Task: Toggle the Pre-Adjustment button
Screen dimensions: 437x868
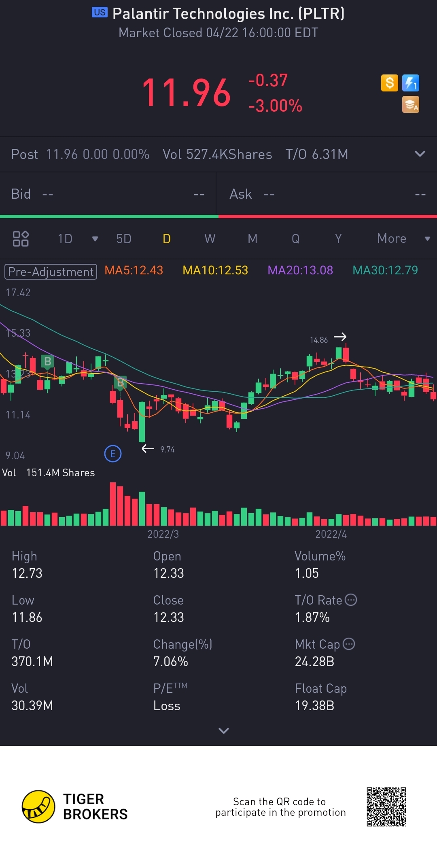Action: pos(51,272)
